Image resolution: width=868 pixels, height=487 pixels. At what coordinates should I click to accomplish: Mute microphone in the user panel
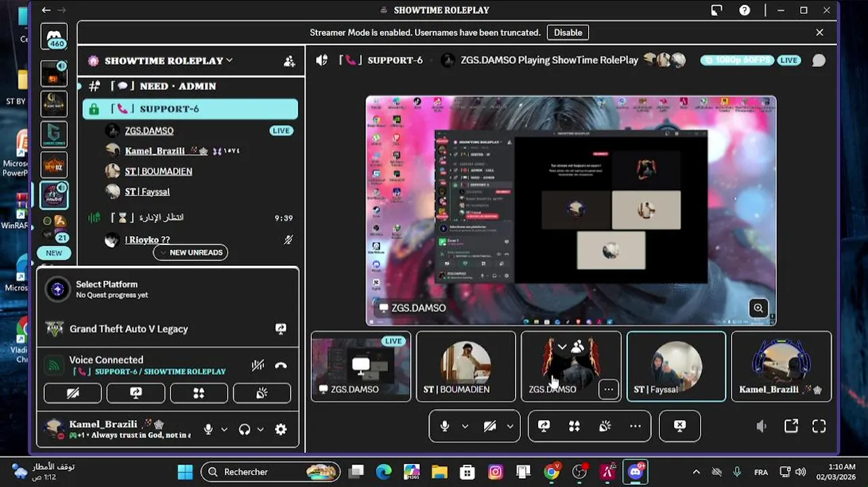coord(209,430)
